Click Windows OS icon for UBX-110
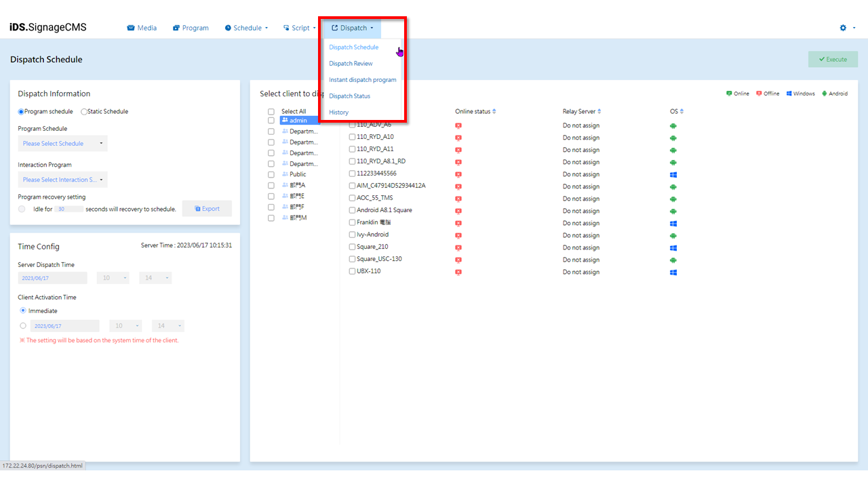Viewport: 868px width, 488px height. [x=673, y=272]
